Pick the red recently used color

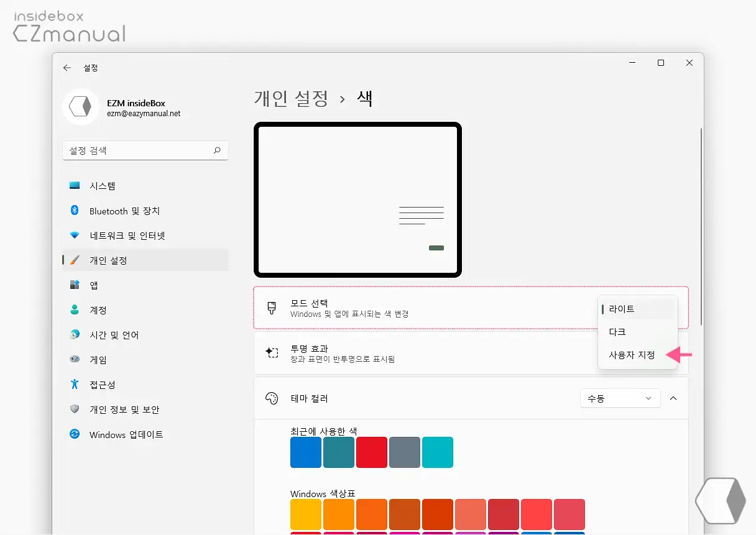(x=372, y=452)
